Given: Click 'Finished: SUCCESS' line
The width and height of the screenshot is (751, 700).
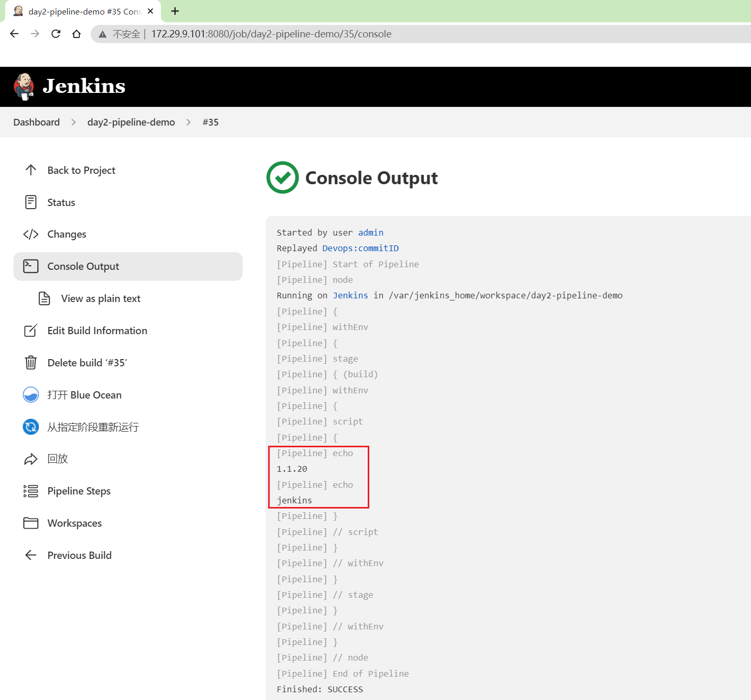Looking at the screenshot, I should coord(319,689).
